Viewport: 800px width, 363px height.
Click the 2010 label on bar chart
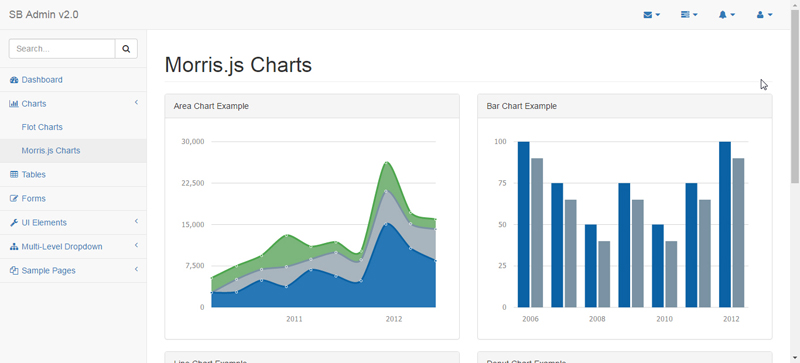664,319
